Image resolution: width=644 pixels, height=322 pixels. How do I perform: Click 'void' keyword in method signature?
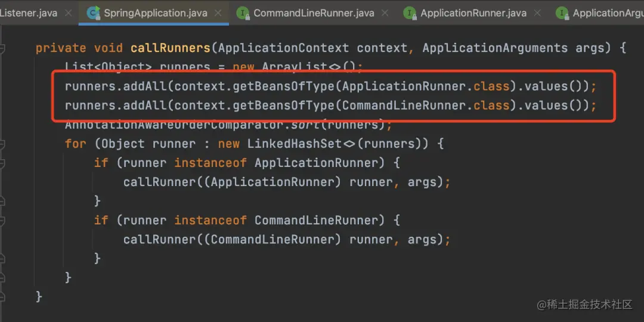coord(109,48)
